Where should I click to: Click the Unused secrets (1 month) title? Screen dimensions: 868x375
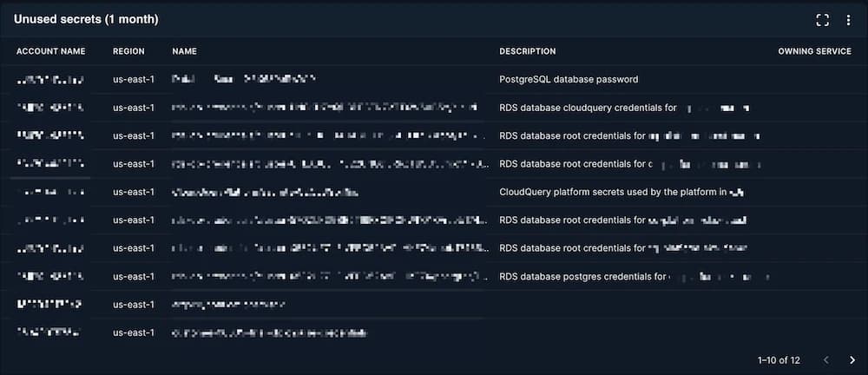[86, 19]
